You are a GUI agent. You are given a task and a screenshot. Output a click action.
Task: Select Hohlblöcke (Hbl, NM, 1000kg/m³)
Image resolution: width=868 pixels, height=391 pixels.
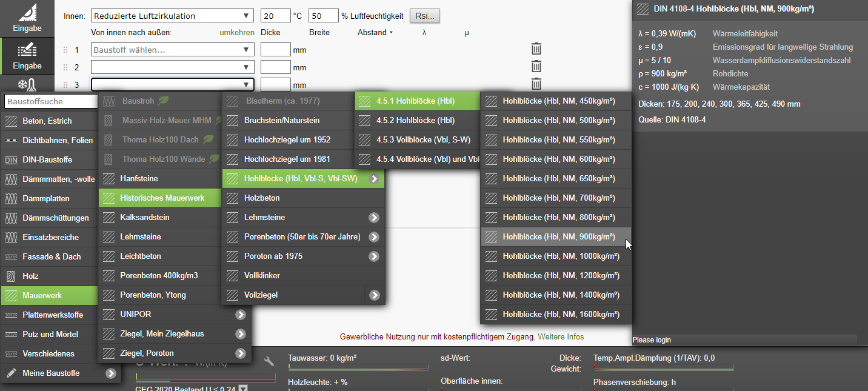click(x=555, y=256)
